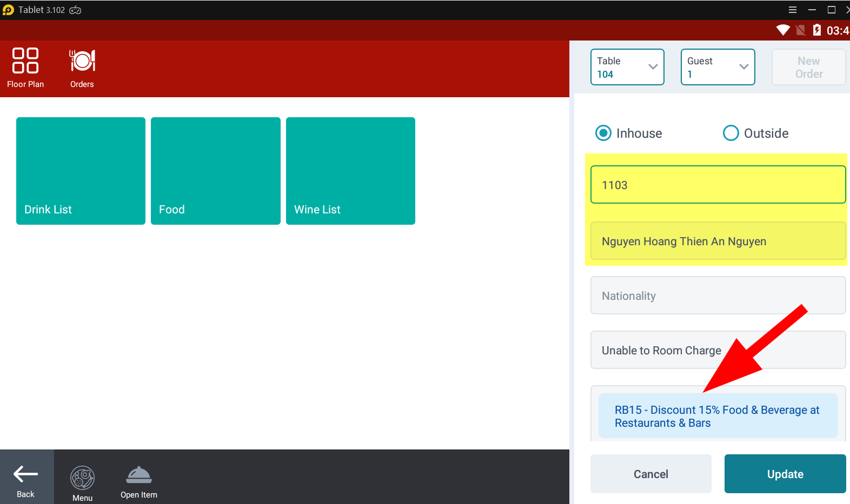Open the Orders screen
Screen dimensions: 850x504
pyautogui.click(x=82, y=68)
